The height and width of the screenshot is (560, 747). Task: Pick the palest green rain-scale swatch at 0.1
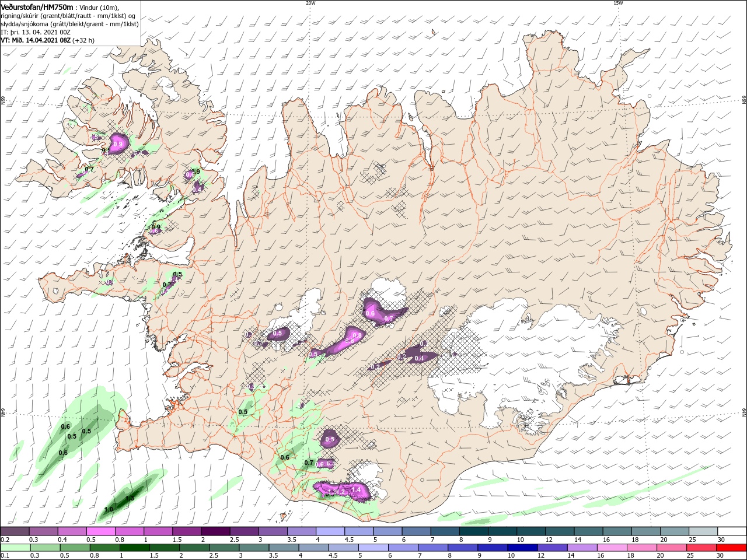[15, 548]
